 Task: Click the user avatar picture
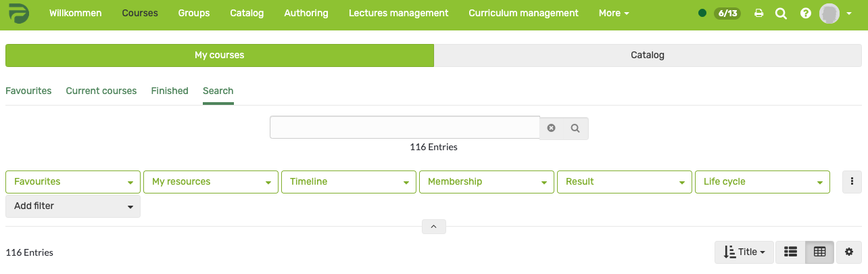pyautogui.click(x=829, y=13)
